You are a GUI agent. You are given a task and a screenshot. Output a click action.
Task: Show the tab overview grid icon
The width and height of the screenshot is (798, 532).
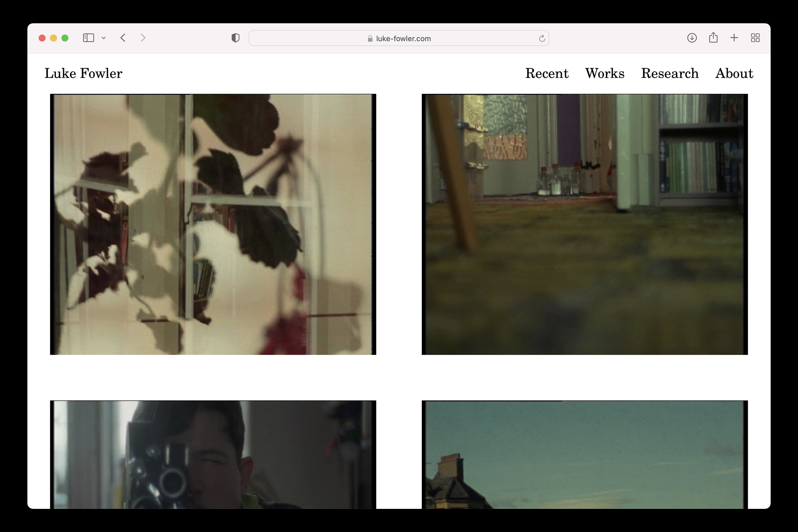click(x=755, y=38)
